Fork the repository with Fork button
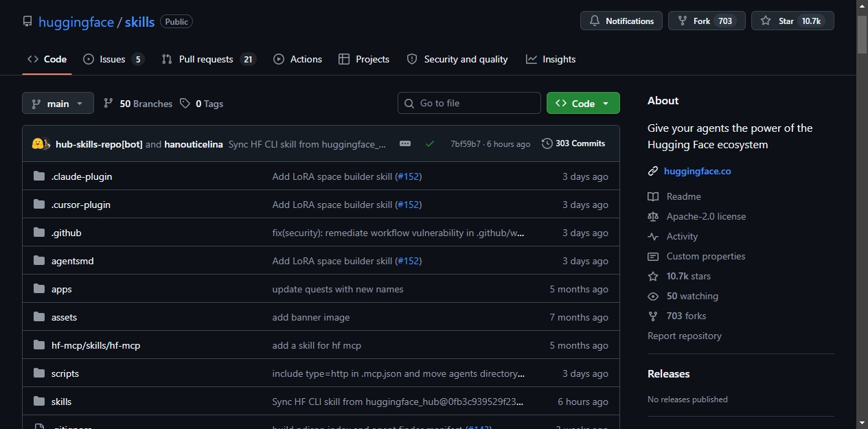 point(707,21)
